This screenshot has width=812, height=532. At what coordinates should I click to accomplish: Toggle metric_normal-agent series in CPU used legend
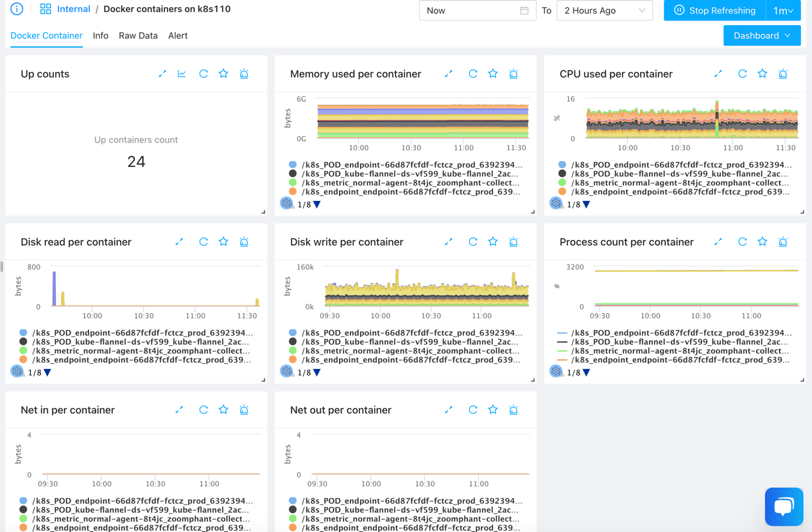point(679,183)
